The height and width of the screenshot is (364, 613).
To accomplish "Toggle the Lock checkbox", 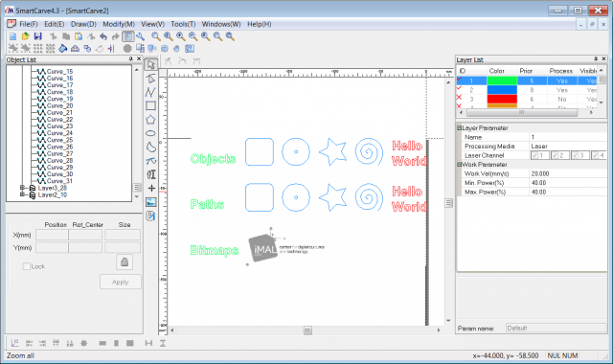I will click(x=27, y=266).
